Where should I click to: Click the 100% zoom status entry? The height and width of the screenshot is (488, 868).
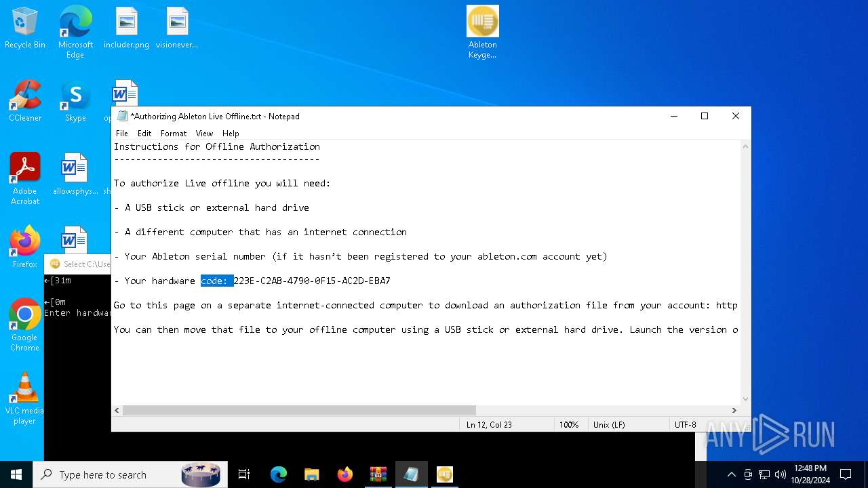tap(569, 425)
